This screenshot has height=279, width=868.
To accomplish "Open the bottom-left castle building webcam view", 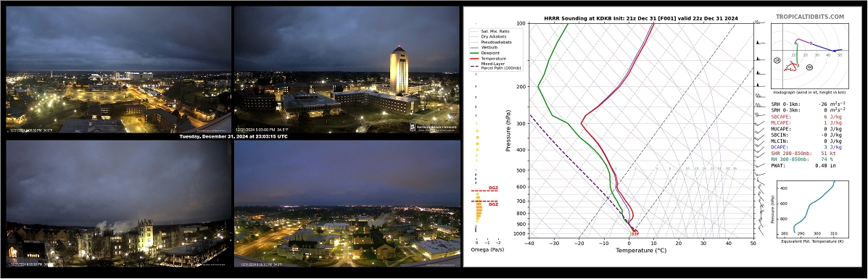I will (x=118, y=203).
